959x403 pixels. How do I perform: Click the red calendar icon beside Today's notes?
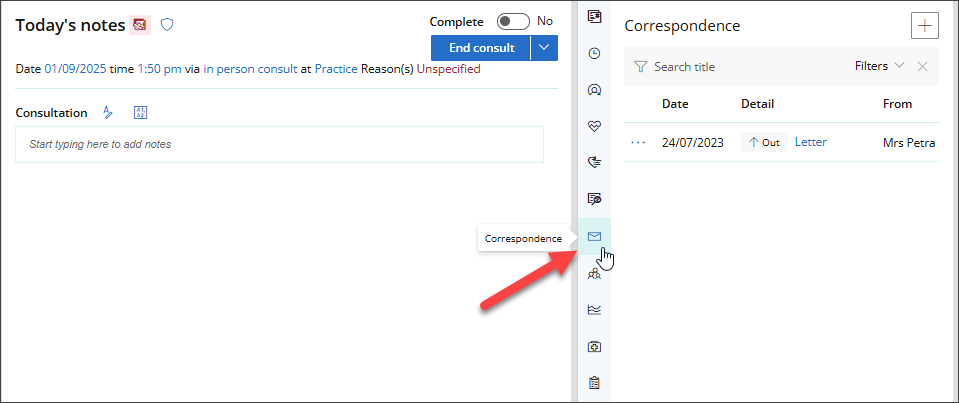click(140, 24)
